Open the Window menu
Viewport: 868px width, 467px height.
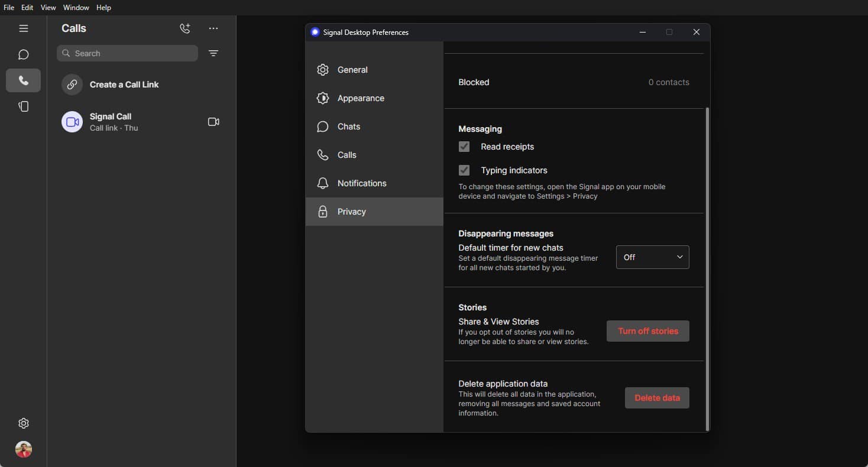click(76, 8)
